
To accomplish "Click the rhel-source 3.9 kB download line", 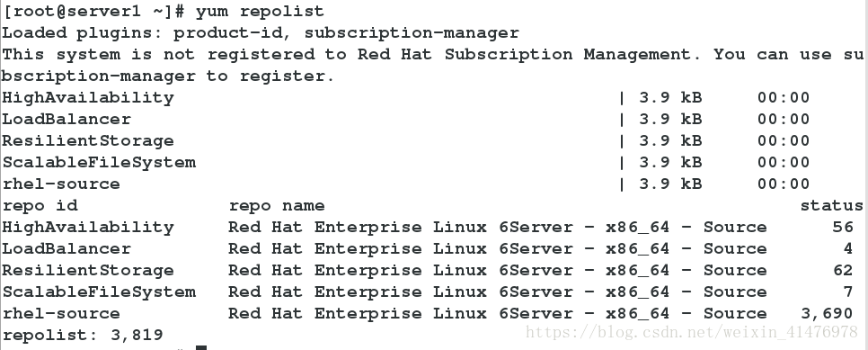I will (406, 184).
